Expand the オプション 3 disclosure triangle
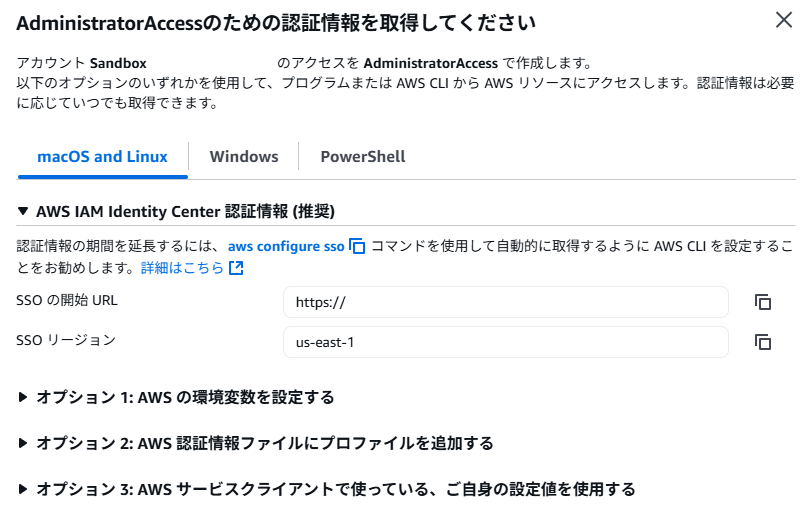811x512 pixels. coord(24,489)
